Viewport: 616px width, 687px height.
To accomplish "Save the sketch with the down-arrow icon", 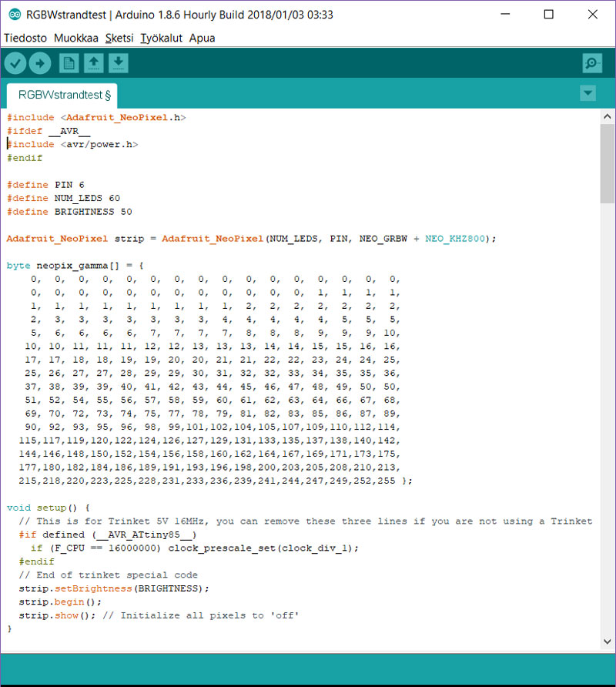I will (119, 63).
